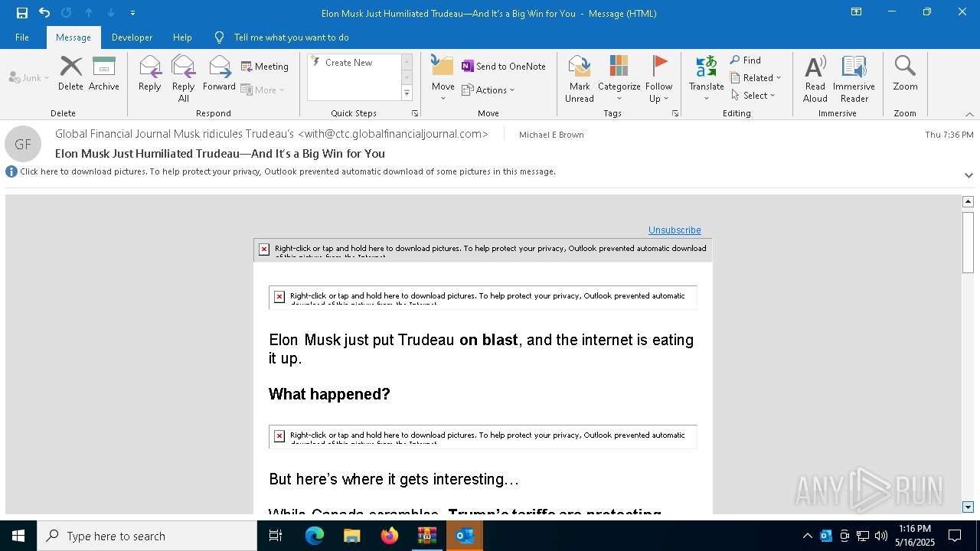Save the message using the disk icon
This screenshot has width=980, height=551.
click(22, 13)
